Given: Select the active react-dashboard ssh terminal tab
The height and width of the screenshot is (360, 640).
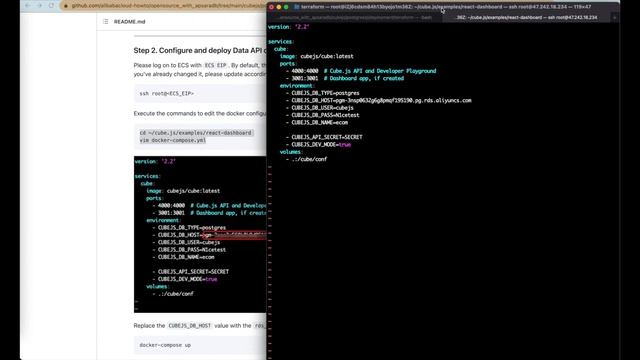Looking at the screenshot, I should (527, 18).
